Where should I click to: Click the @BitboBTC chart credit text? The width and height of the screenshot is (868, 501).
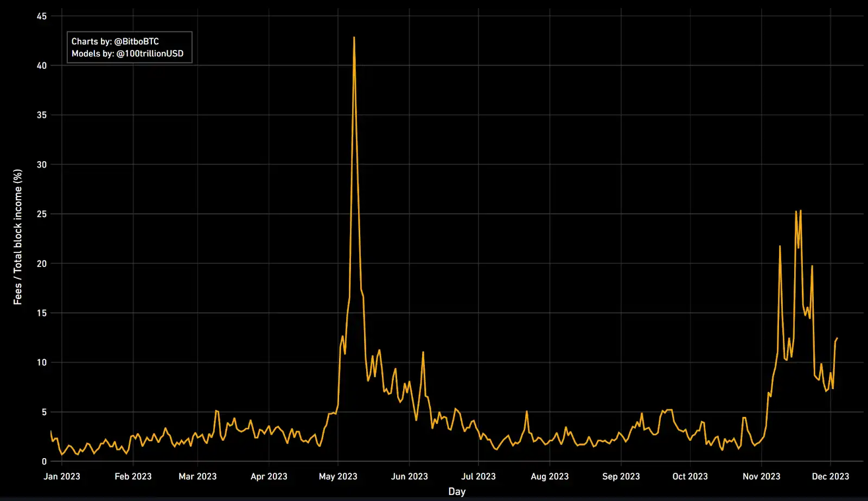click(115, 41)
